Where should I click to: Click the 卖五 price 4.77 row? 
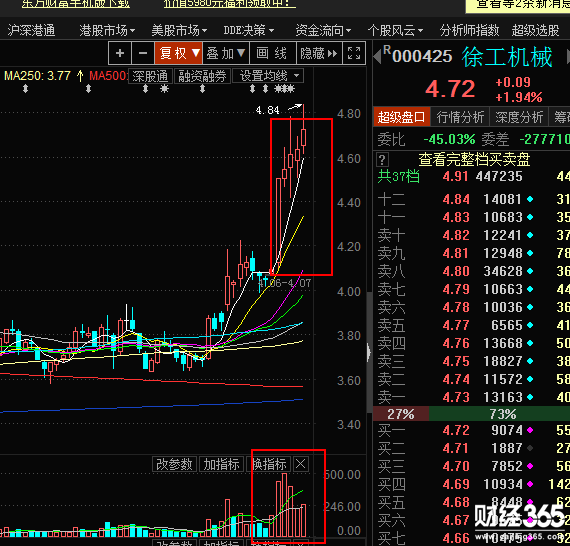point(471,325)
